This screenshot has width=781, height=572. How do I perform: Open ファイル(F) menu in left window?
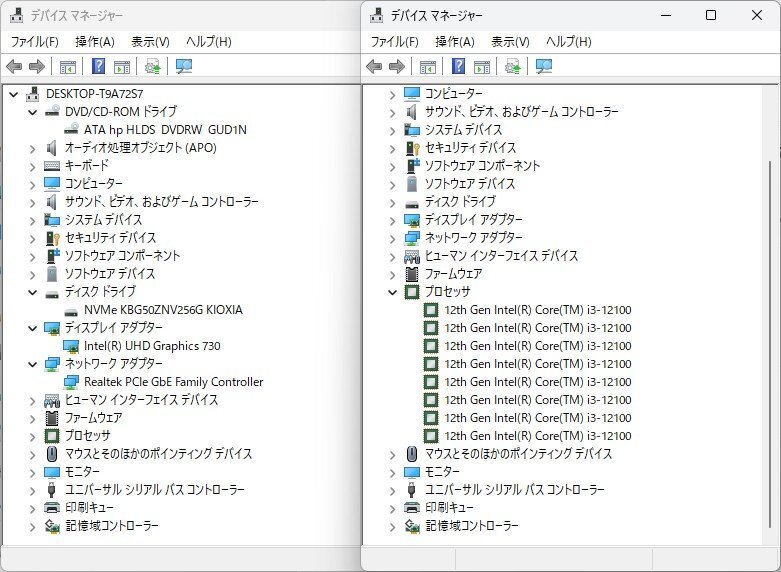(34, 41)
